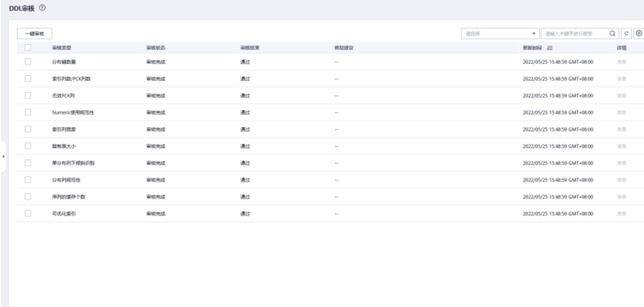Click the timestamp in 索引列宽度 row
Screen dimensions: 644x307
(558, 129)
